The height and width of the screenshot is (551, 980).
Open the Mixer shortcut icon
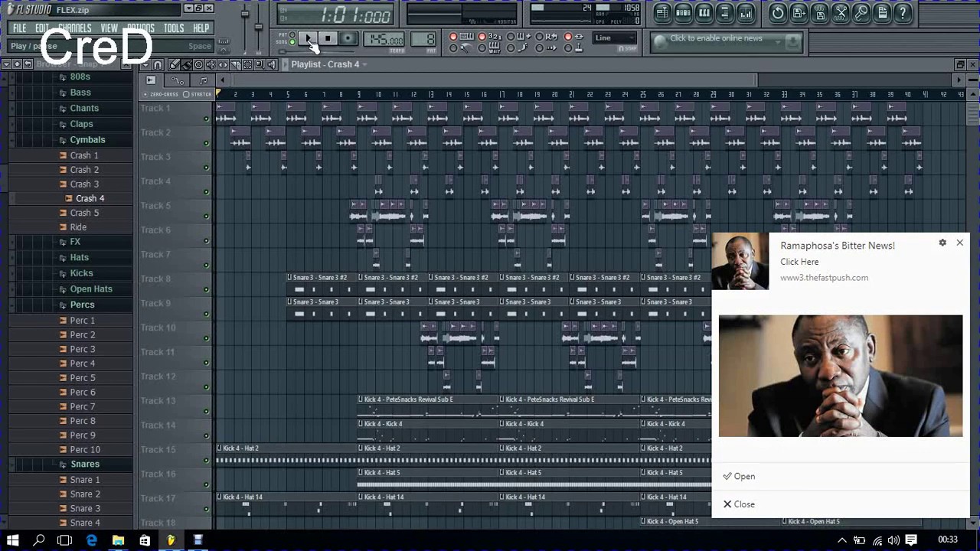coord(746,13)
